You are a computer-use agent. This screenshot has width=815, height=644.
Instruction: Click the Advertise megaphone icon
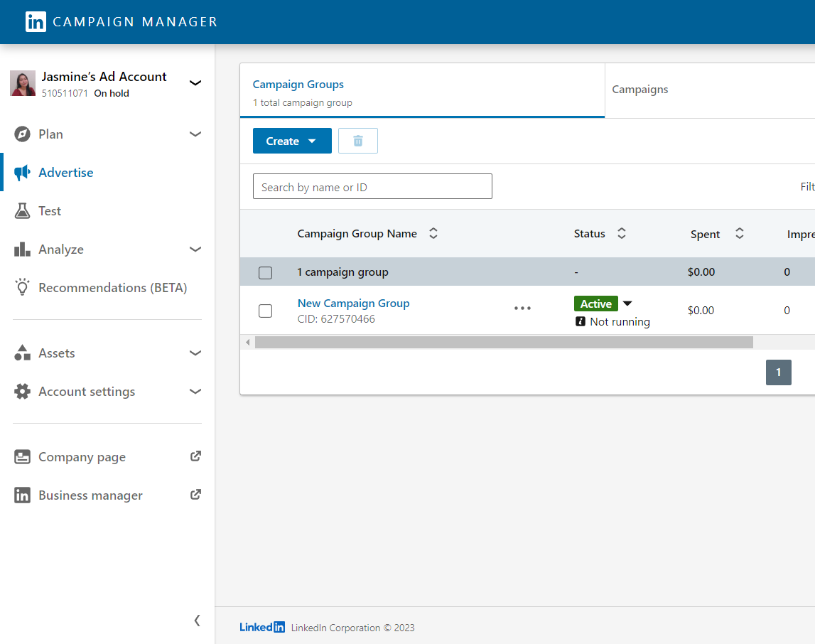[x=22, y=173]
